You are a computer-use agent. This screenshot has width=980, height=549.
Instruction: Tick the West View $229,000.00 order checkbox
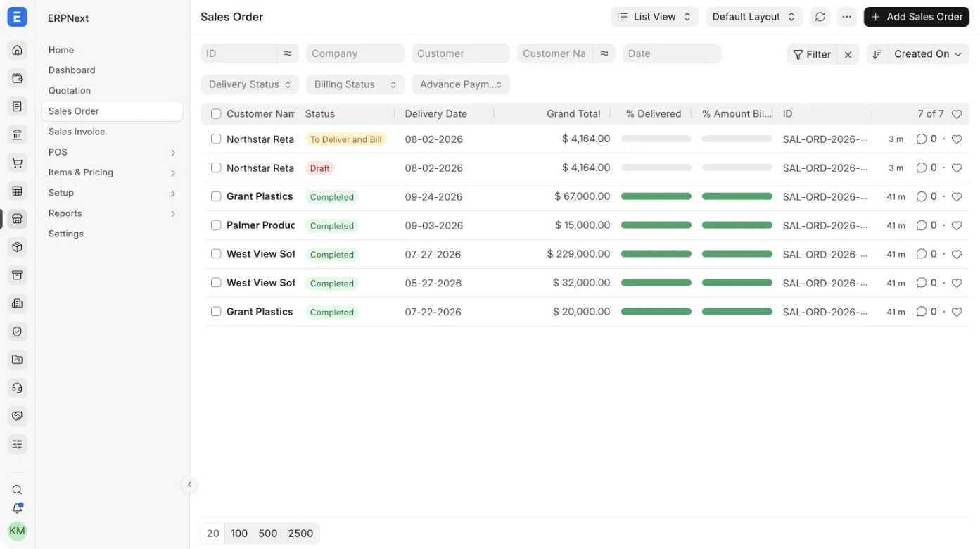point(216,254)
